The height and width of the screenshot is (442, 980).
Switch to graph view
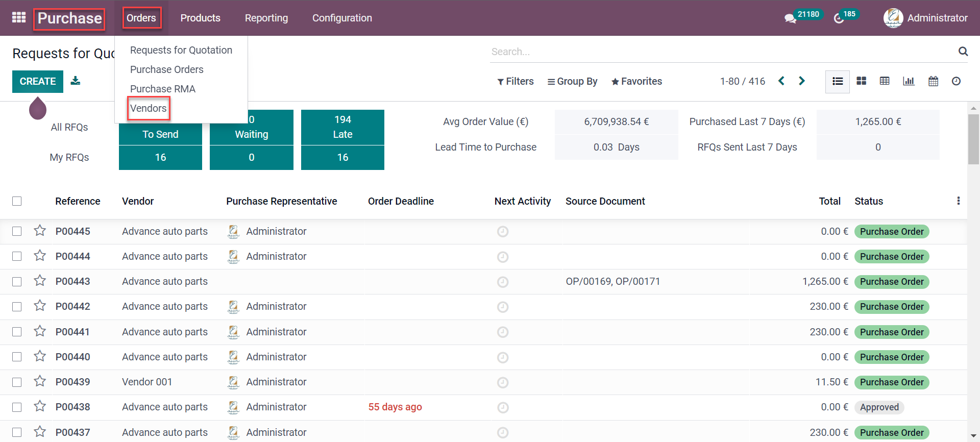click(x=909, y=81)
